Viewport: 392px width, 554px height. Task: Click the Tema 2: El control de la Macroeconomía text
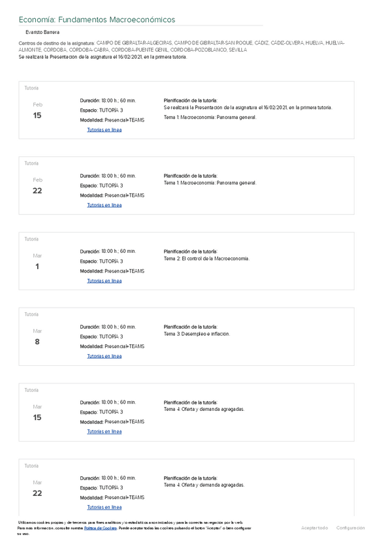(x=206, y=259)
